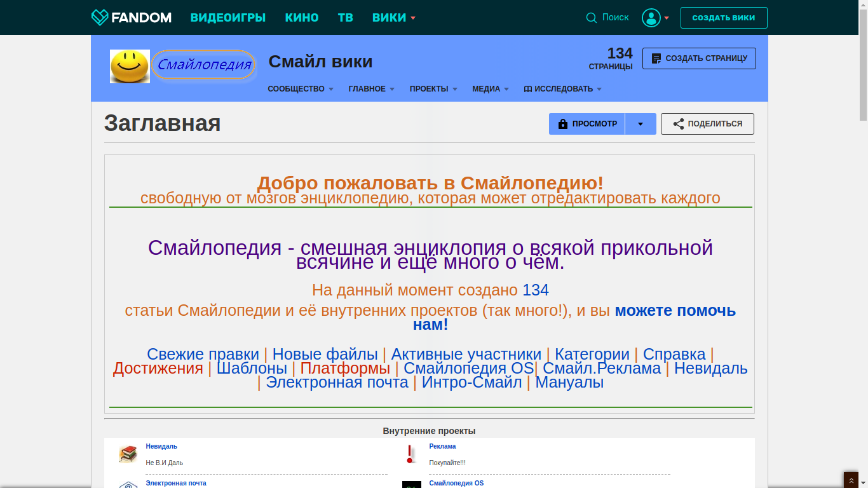This screenshot has height=488, width=868.
Task: Open the red Платформы link
Action: pos(345,368)
